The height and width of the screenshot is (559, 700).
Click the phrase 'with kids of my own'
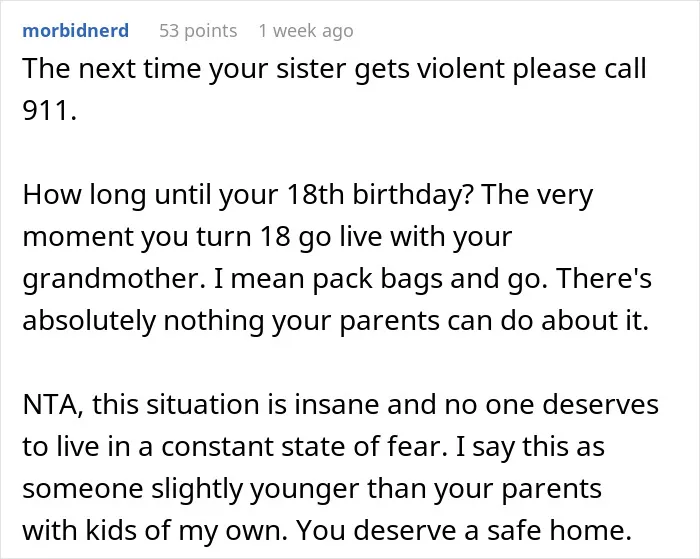155,530
